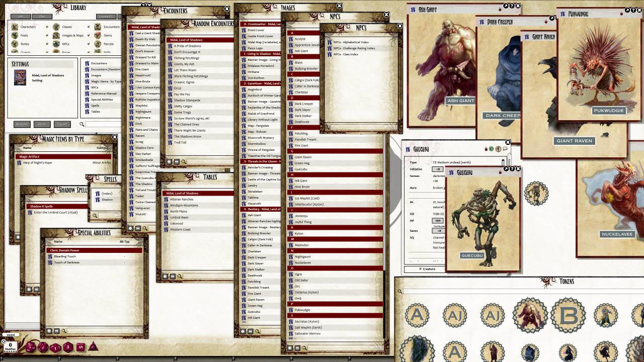Click the lock icon on the Guecubu portrait window
This screenshot has width=644, height=362.
[500, 172]
